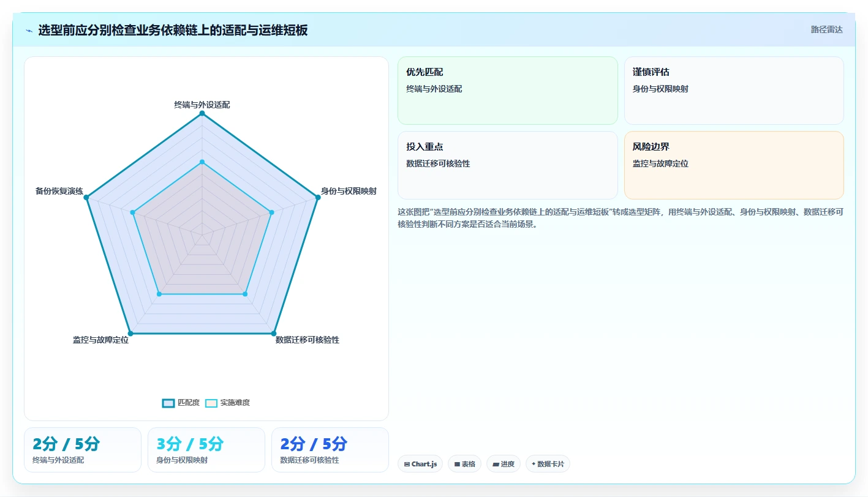The height and width of the screenshot is (497, 868).
Task: Toggle the 实施难度 legend item
Action: coord(227,403)
